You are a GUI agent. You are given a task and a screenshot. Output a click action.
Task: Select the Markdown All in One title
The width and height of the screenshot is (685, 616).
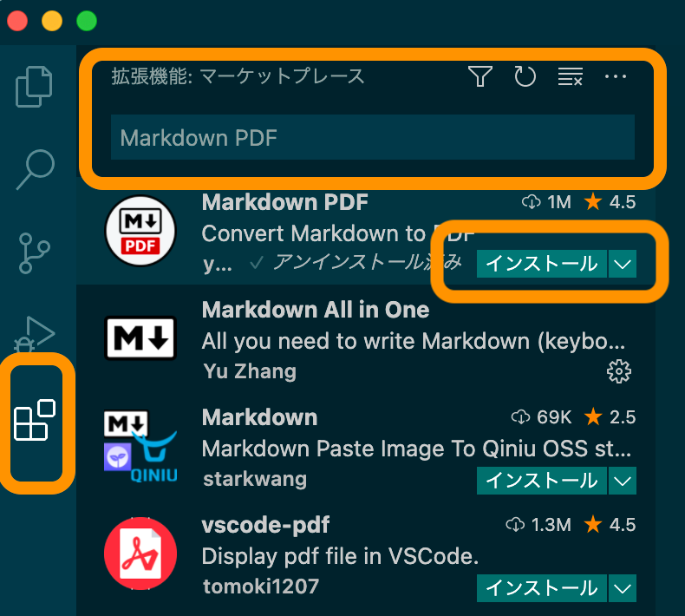[316, 310]
